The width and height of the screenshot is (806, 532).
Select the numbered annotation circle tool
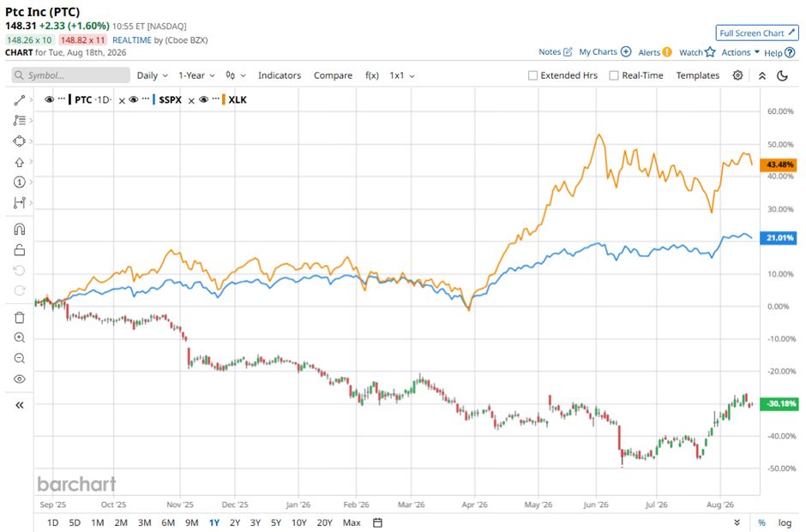[x=20, y=182]
